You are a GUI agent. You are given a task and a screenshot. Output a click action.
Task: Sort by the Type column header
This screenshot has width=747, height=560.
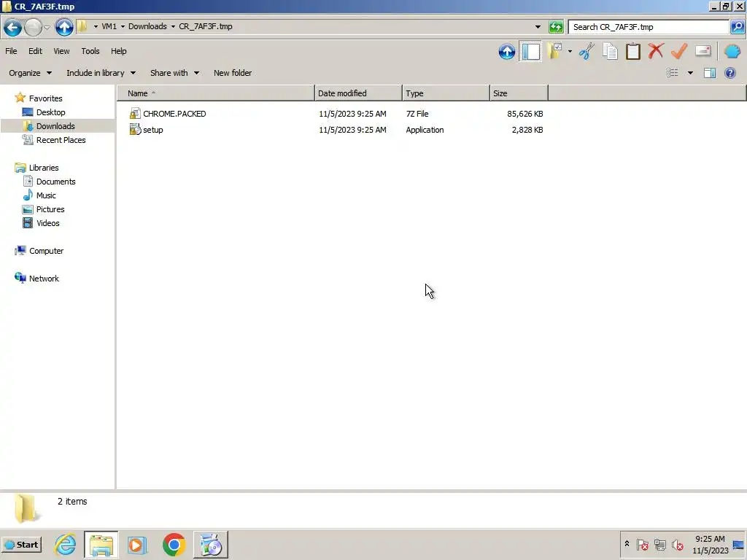click(x=446, y=93)
